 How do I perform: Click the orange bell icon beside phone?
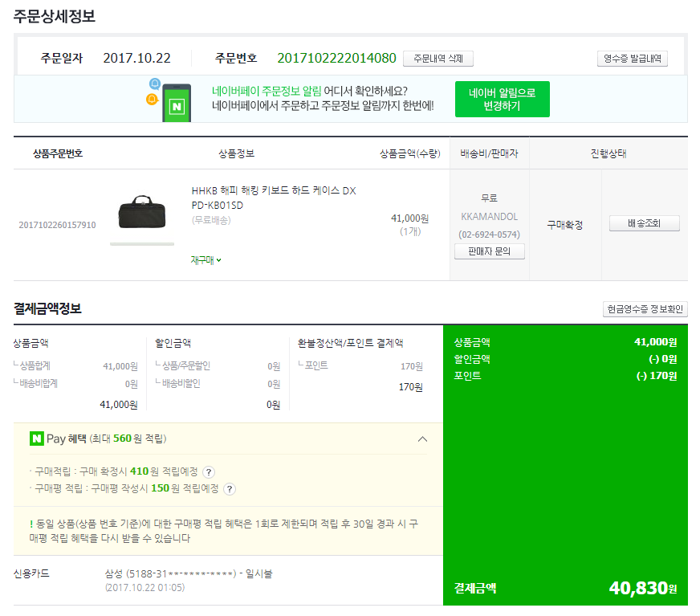pos(153,99)
